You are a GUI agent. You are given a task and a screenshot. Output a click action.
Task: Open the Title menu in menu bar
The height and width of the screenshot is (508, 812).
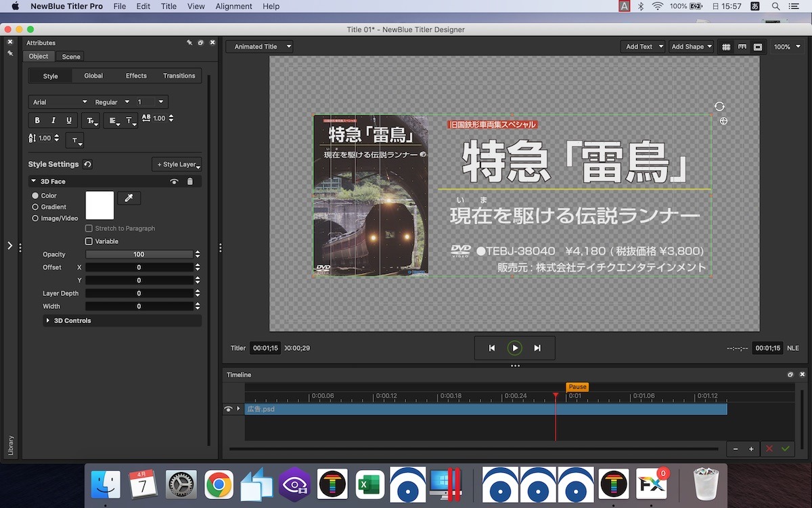click(x=168, y=6)
